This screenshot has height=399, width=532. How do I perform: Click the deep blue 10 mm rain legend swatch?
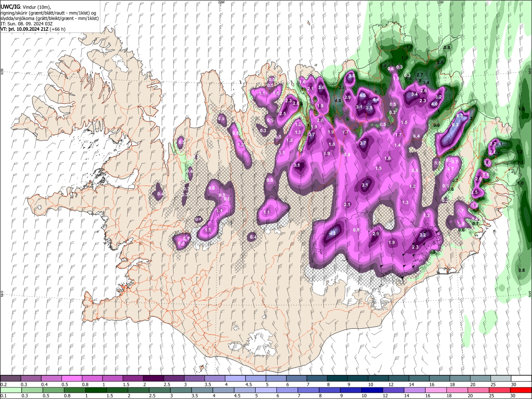coord(372,390)
